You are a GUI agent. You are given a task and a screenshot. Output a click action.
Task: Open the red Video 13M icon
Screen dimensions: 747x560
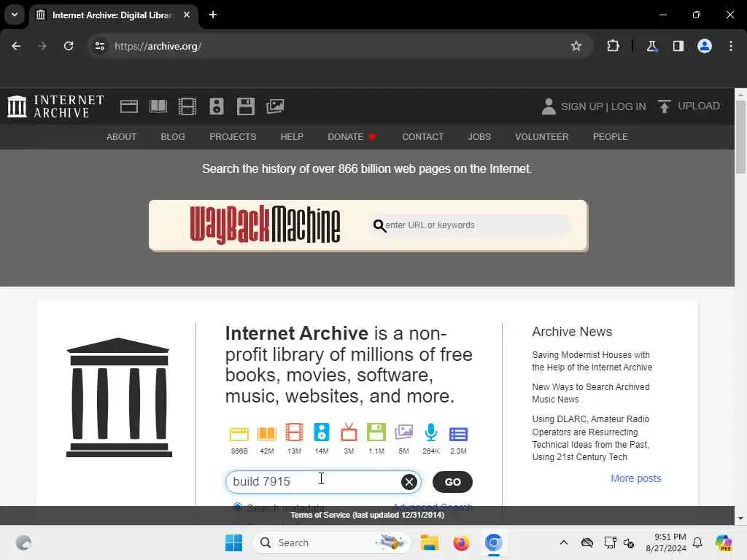pyautogui.click(x=294, y=432)
